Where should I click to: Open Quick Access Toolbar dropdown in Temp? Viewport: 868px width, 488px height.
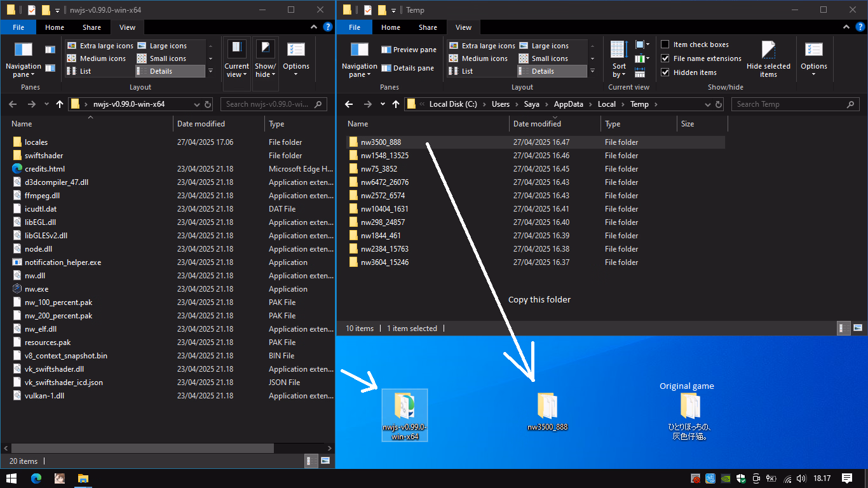pos(393,10)
